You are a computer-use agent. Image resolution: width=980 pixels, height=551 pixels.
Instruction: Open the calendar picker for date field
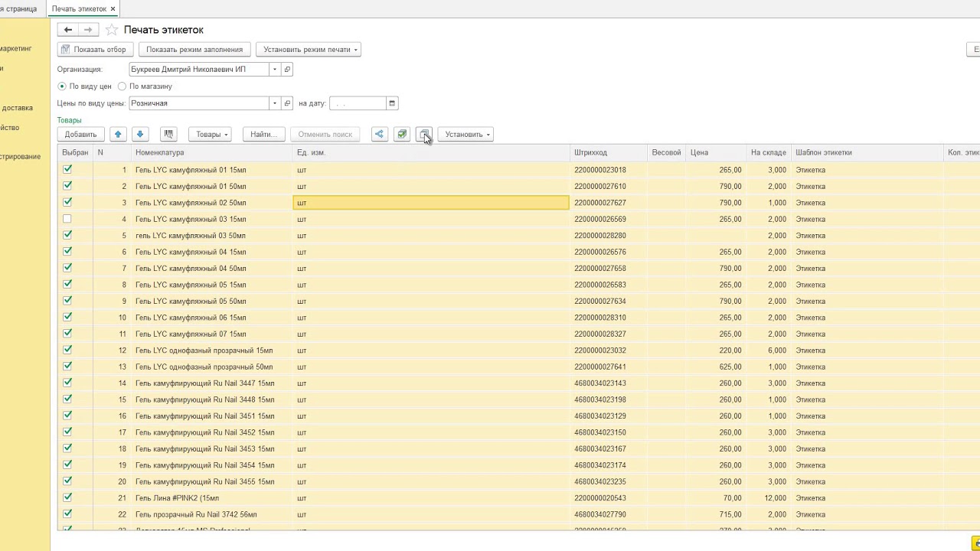392,103
